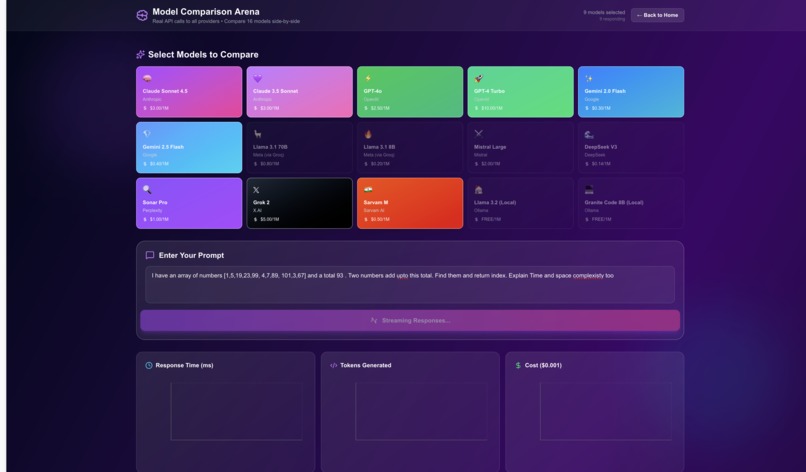Click the Response Time (ms) chart area
806x472 pixels.
click(236, 411)
